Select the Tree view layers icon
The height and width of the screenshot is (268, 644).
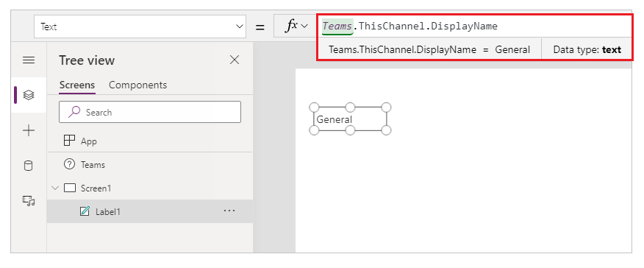[x=29, y=95]
